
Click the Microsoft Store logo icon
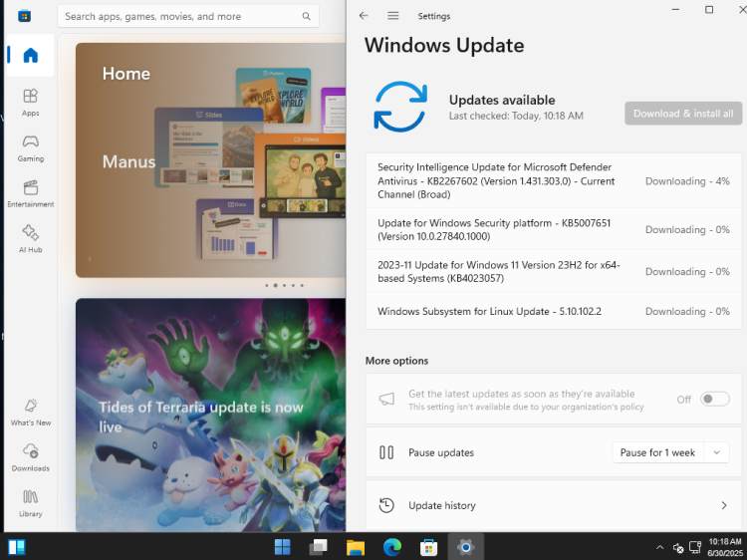24,16
